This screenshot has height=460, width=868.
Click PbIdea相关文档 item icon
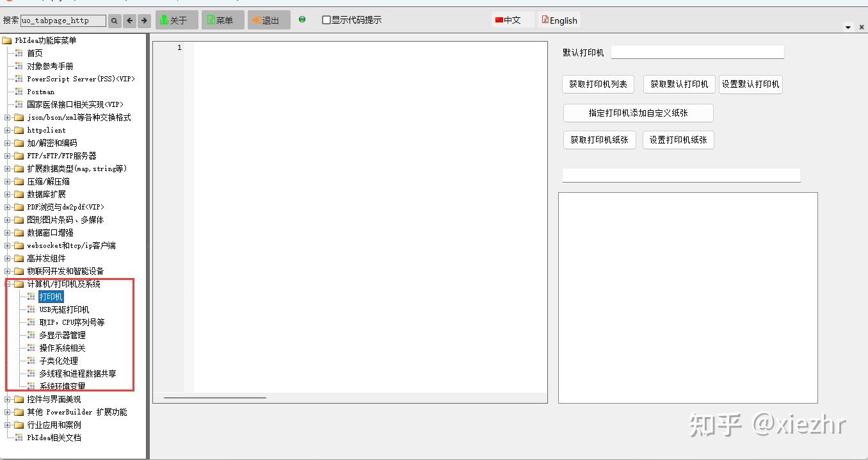19,438
